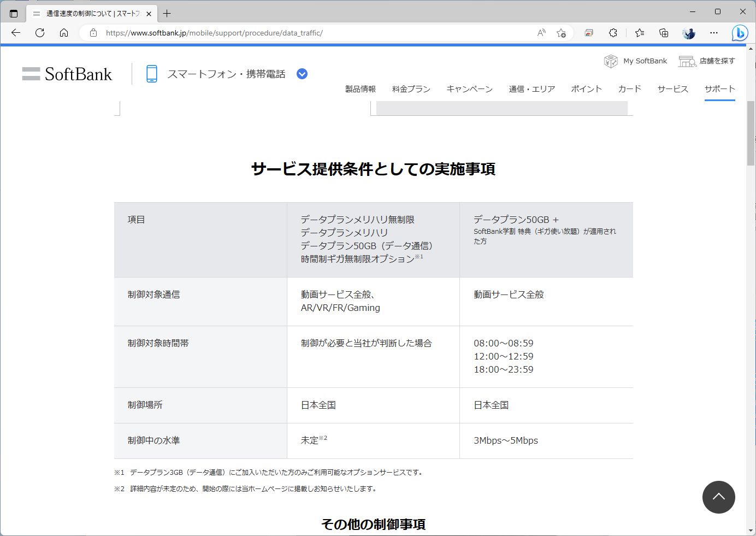Open 製品情報 menu
This screenshot has width=756, height=536.
(361, 89)
